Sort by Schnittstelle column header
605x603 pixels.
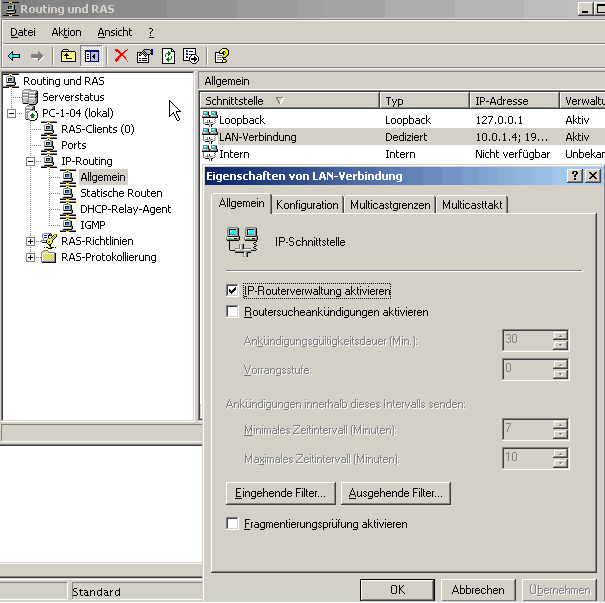coord(289,101)
